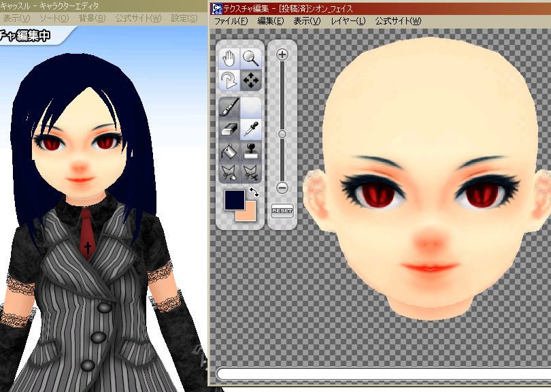The width and height of the screenshot is (551, 392).
Task: Select the Paintbrush tool
Action: (x=229, y=108)
